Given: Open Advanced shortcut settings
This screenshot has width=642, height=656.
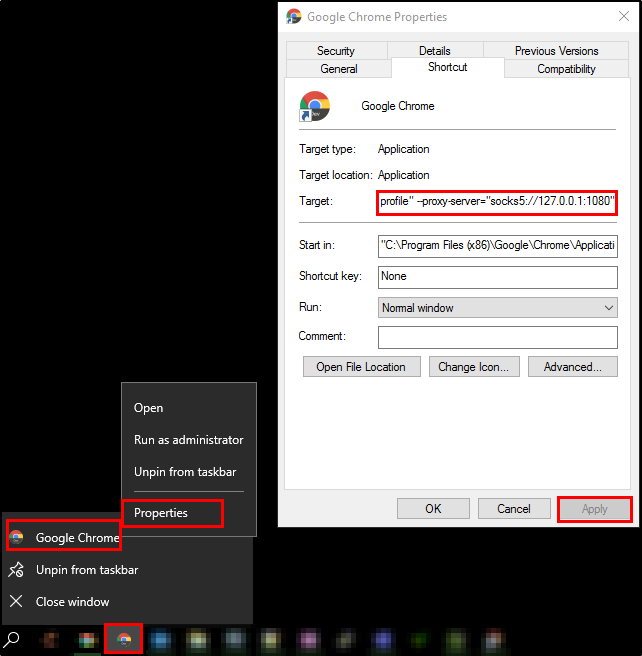Looking at the screenshot, I should point(573,367).
